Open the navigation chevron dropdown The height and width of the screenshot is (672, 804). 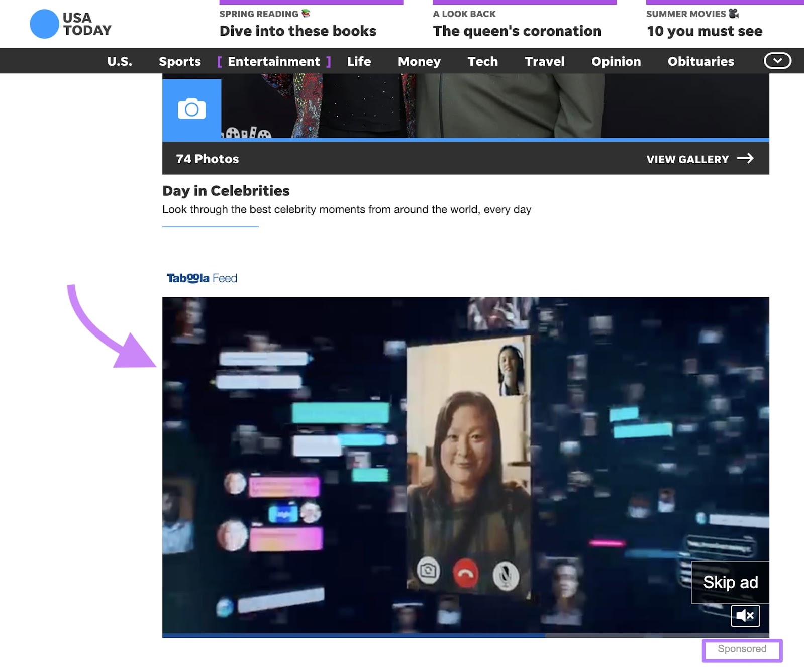click(x=778, y=61)
